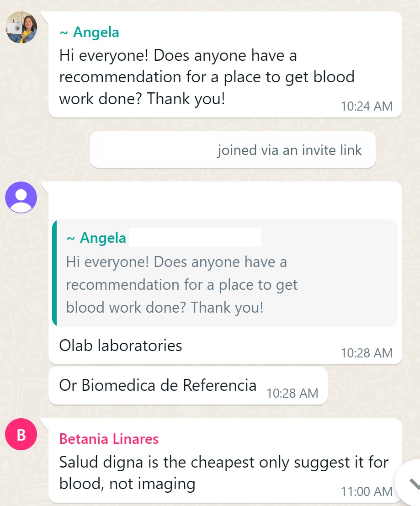The image size is (420, 506).
Task: Jump to original via quoted gray message text
Action: (x=181, y=285)
